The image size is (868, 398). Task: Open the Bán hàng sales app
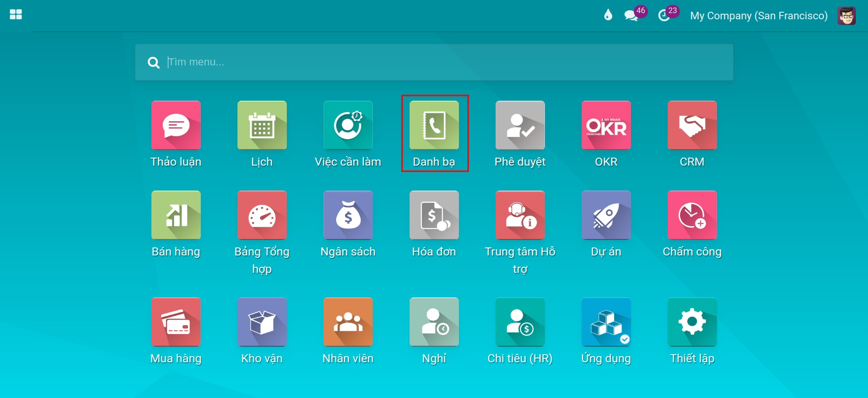[x=176, y=215]
